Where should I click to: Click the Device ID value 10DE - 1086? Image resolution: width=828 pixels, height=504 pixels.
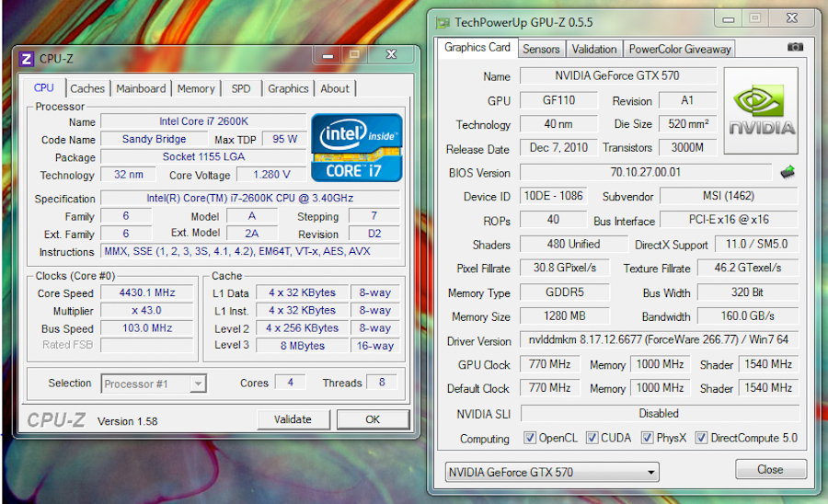(554, 196)
